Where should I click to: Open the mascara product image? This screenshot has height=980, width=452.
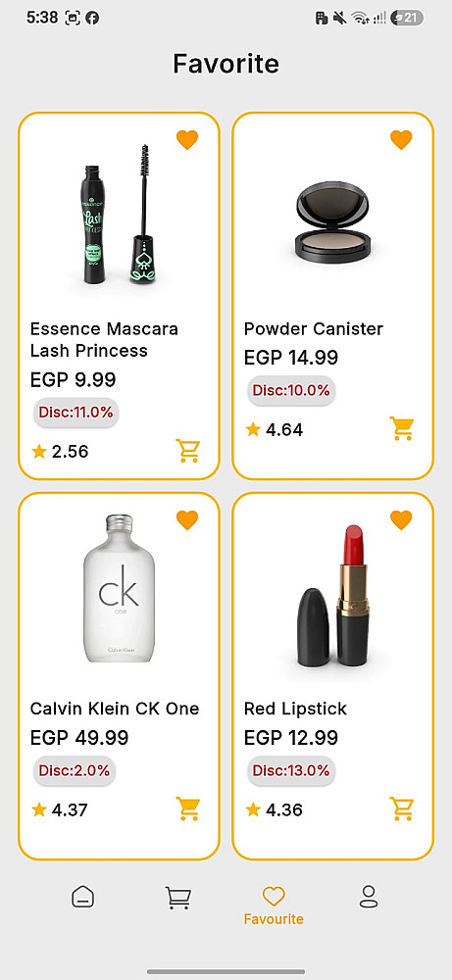[119, 215]
